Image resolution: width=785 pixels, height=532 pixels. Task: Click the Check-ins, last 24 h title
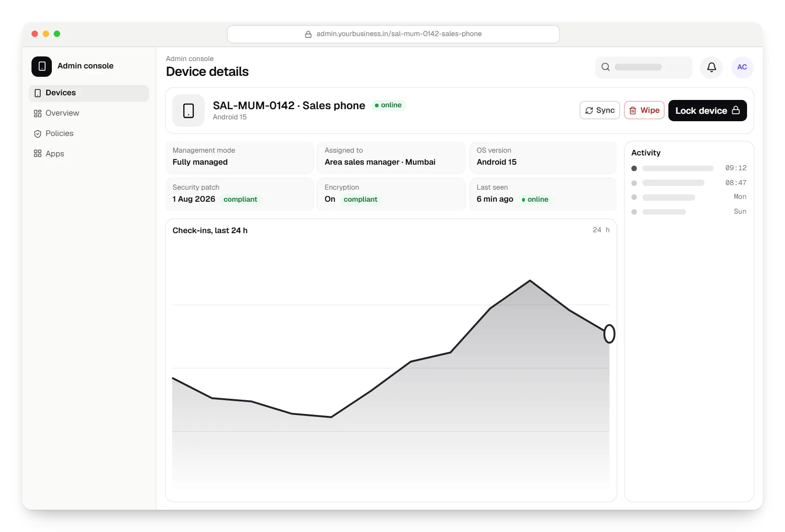point(210,230)
